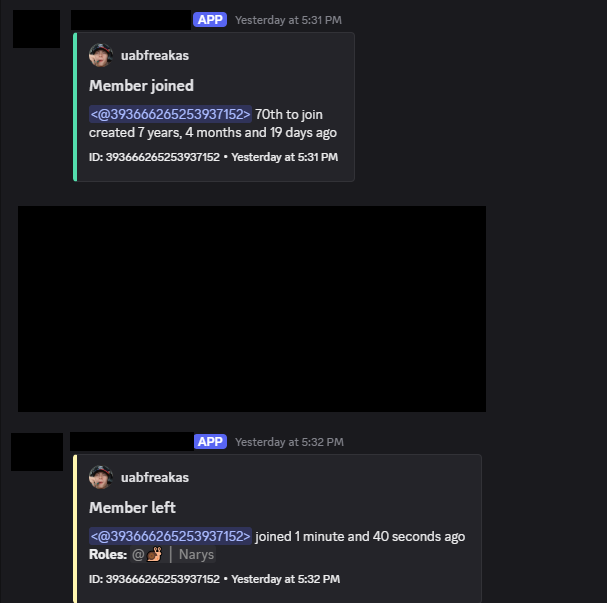Click the redacted bot avatar on the second message
Viewport: 607px width, 603px height.
(x=37, y=452)
